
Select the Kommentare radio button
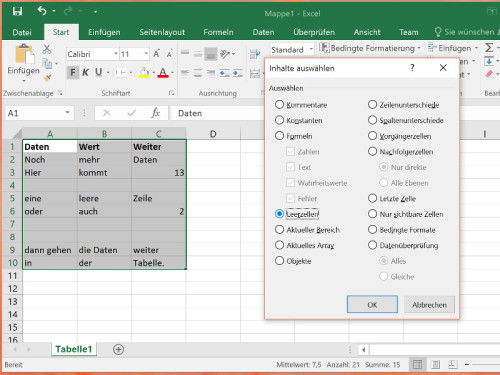point(279,105)
